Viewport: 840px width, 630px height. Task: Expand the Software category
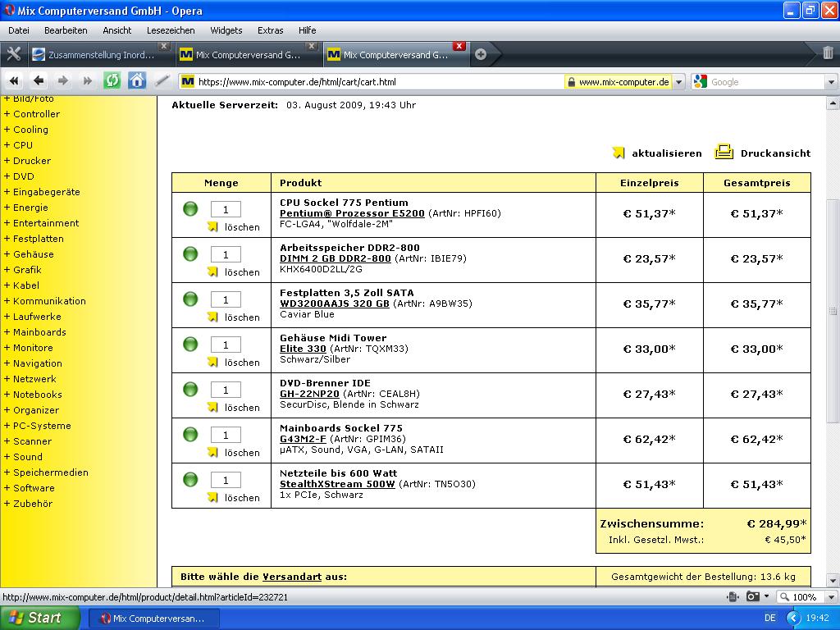pyautogui.click(x=29, y=487)
